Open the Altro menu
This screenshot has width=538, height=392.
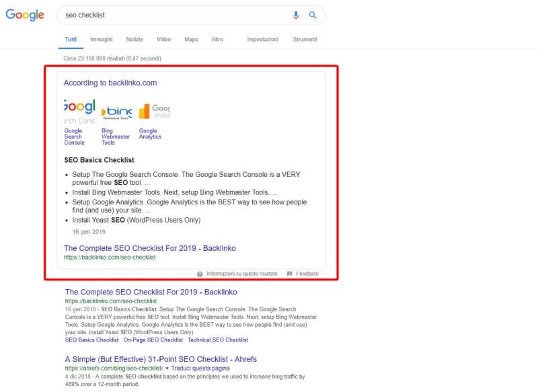217,40
